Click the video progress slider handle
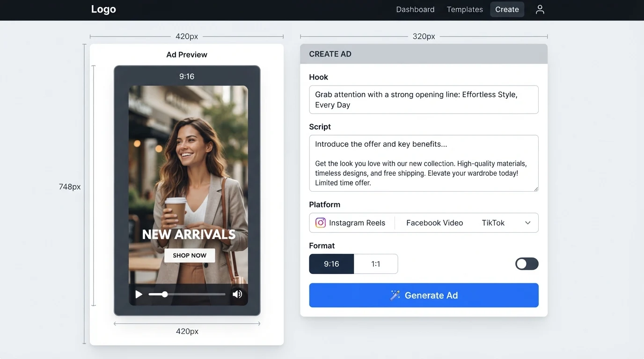 [165, 294]
